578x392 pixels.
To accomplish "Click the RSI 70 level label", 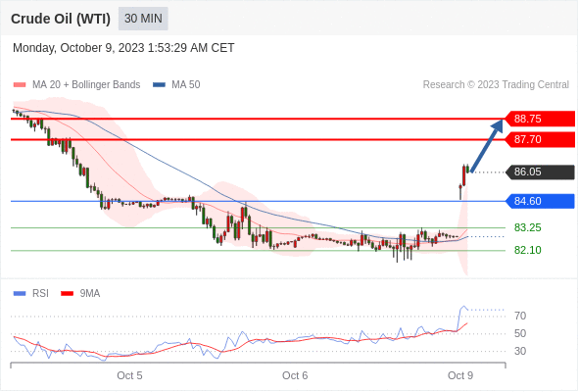I will point(520,316).
